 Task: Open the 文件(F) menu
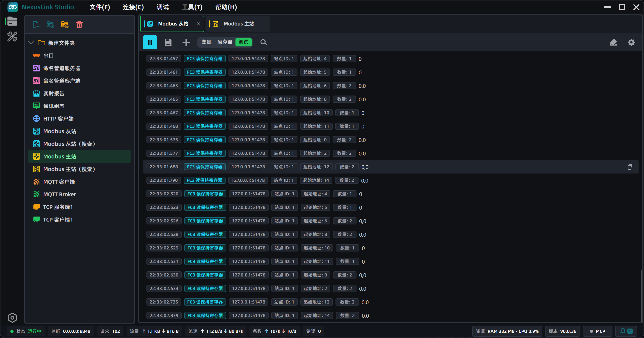100,7
